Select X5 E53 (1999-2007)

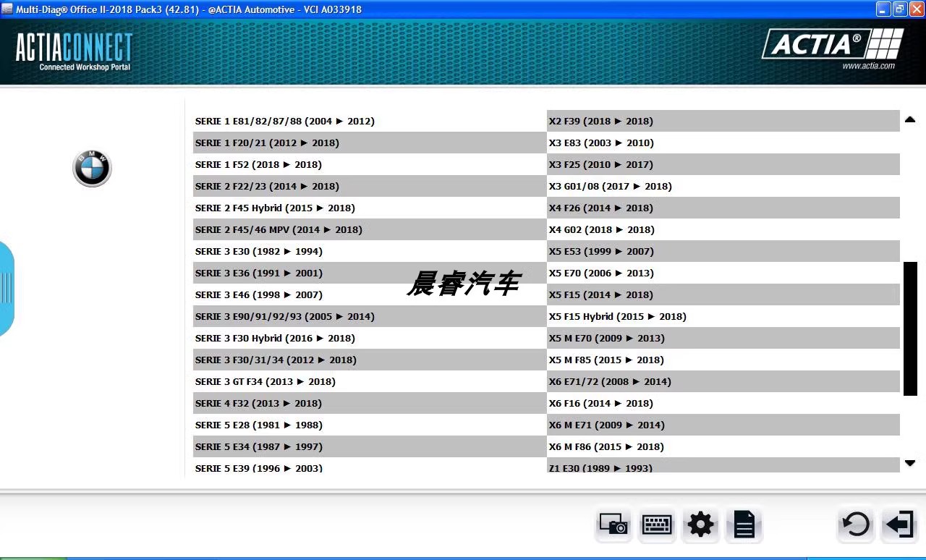[x=723, y=251]
